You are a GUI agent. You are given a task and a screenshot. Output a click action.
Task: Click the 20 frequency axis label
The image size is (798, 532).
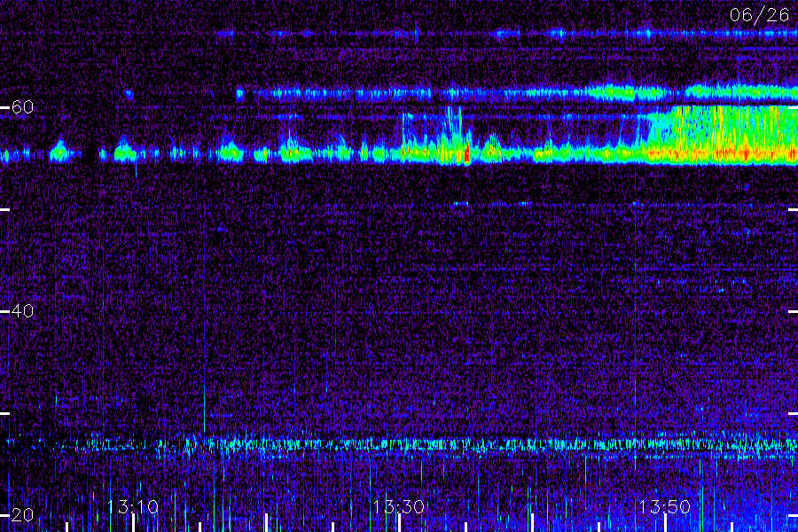coord(22,514)
